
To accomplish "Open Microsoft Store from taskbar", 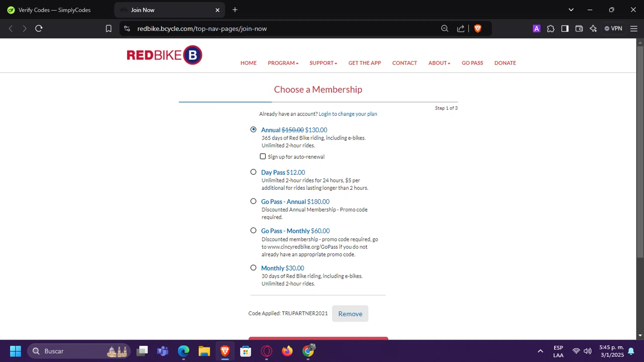I will point(246,351).
